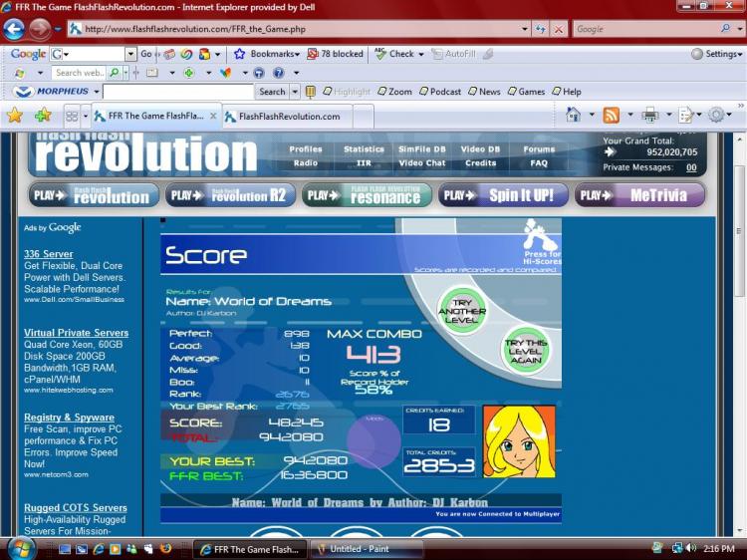This screenshot has height=560, width=747.
Task: Click the Morpheus toolbar Search button
Action: (x=272, y=92)
